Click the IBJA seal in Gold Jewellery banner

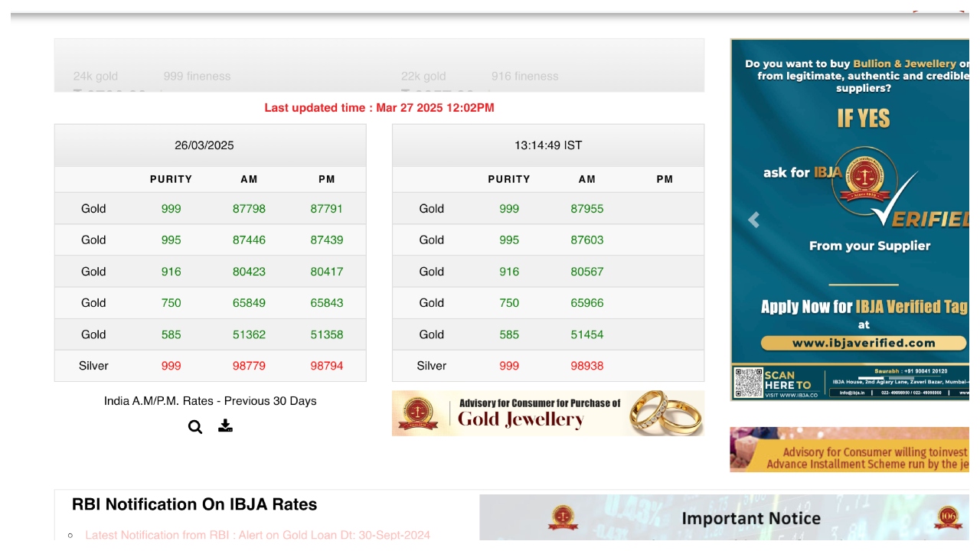(x=418, y=413)
